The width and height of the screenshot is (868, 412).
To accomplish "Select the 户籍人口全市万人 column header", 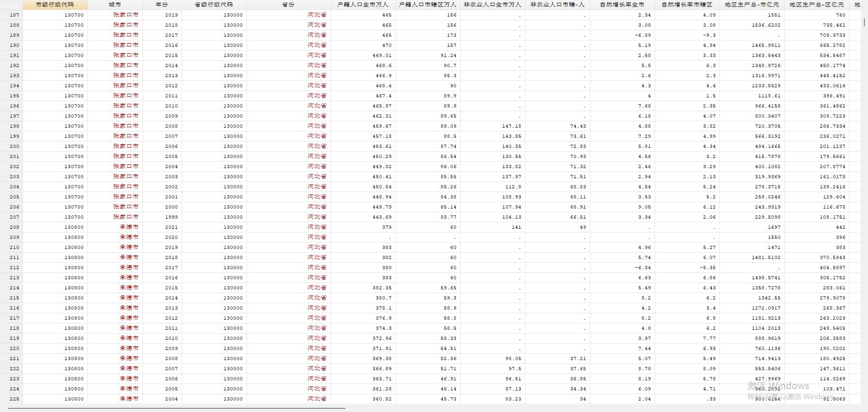I will click(x=363, y=5).
